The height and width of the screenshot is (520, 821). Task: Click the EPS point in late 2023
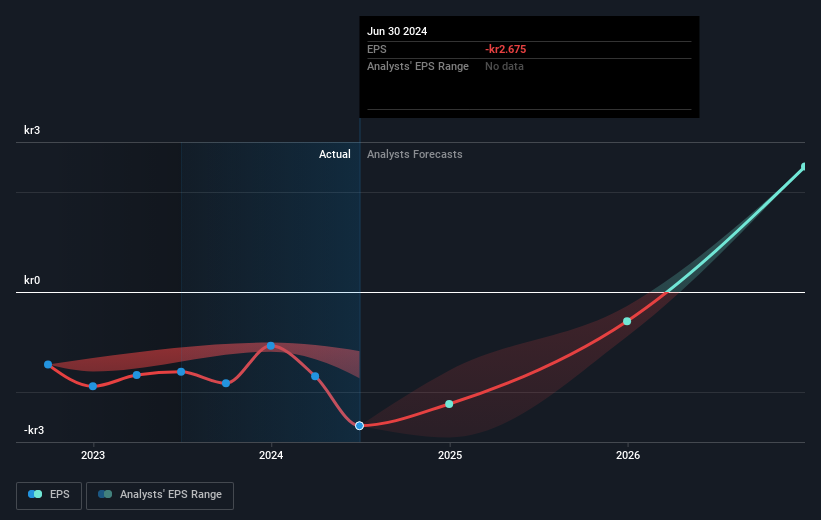pyautogui.click(x=226, y=383)
